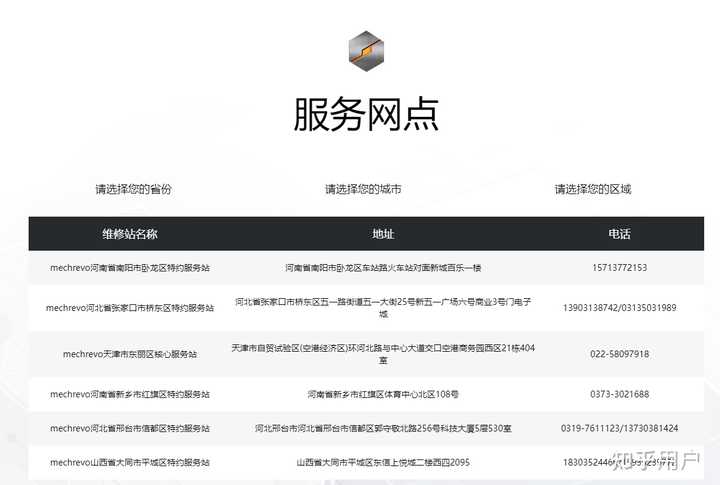Click phone number 0373-3021688
The width and height of the screenshot is (720, 485).
point(619,394)
